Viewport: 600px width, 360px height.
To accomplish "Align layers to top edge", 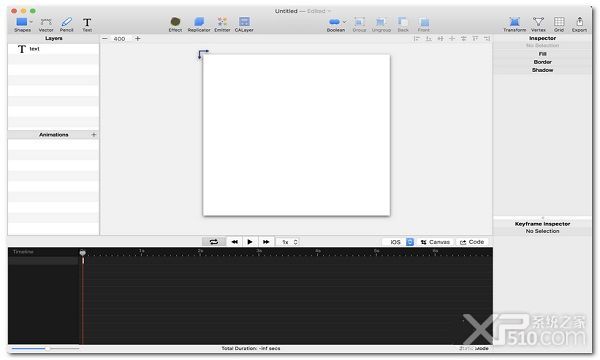I will click(475, 39).
